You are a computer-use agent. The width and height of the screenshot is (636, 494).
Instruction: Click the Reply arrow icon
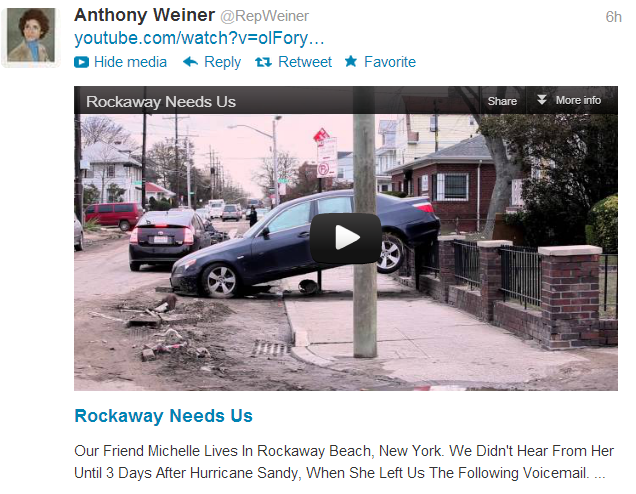[190, 62]
